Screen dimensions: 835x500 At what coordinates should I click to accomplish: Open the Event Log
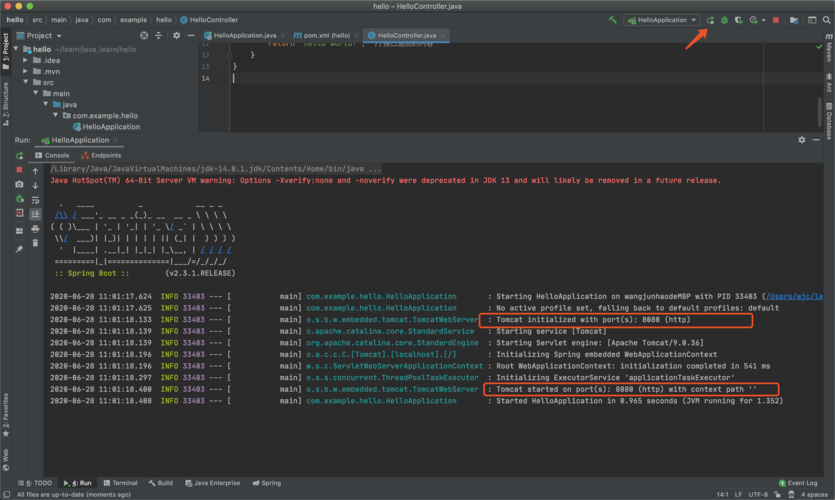click(798, 483)
